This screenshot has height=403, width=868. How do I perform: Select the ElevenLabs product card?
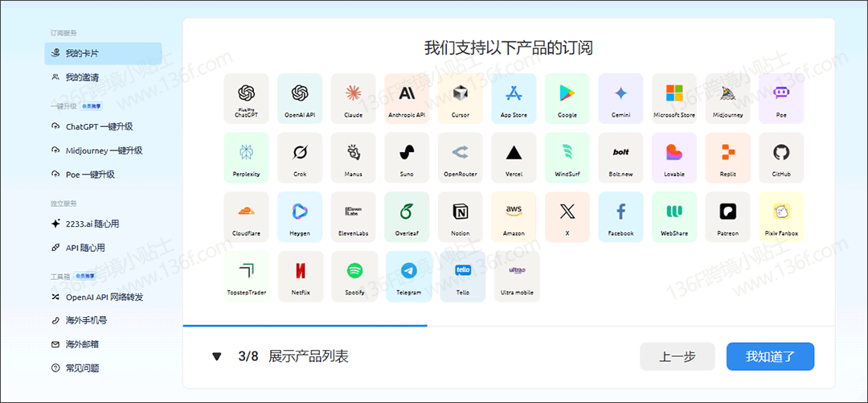353,216
